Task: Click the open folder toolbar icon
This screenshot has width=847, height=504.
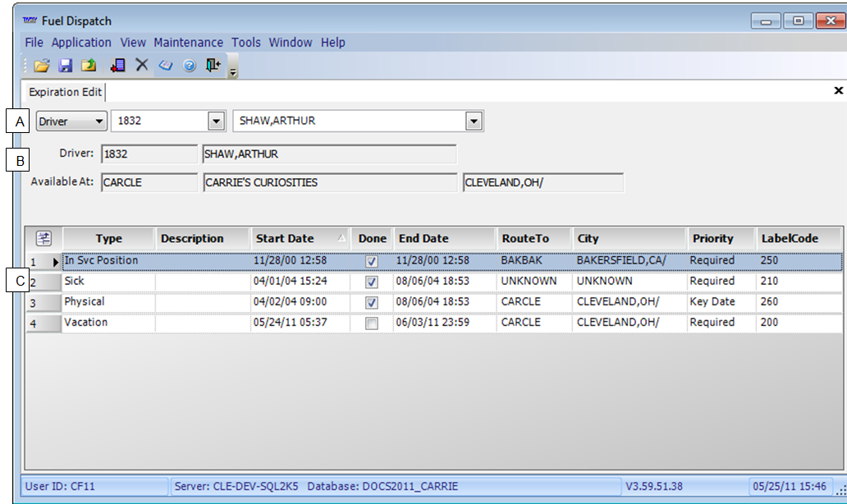Action: tap(42, 66)
